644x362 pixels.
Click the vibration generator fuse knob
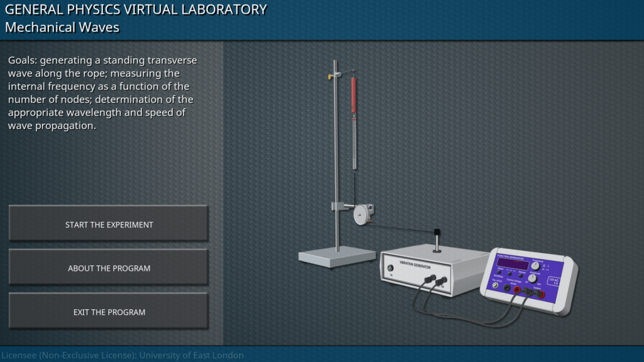[391, 268]
